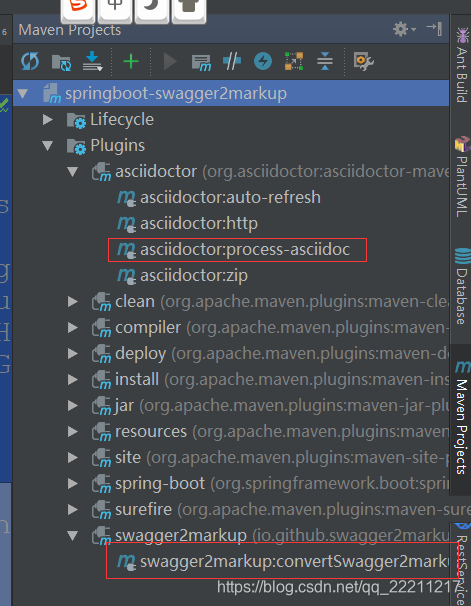Collapse the asciidoctor plugin node
Screen dimensions: 471x606
[x=73, y=172]
